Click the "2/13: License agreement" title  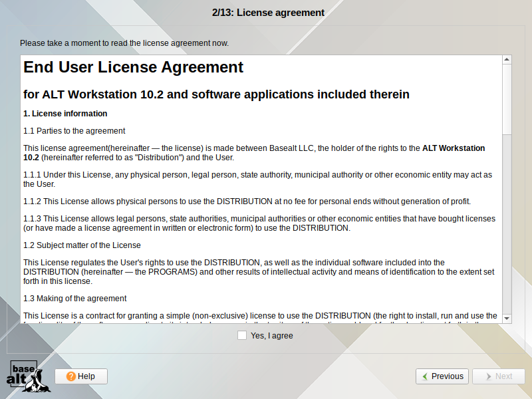click(268, 13)
